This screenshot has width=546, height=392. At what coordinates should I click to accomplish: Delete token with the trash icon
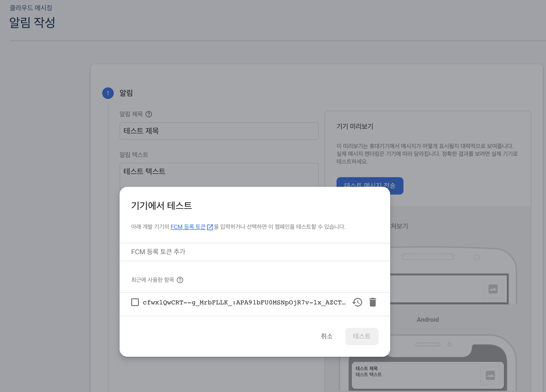click(373, 302)
